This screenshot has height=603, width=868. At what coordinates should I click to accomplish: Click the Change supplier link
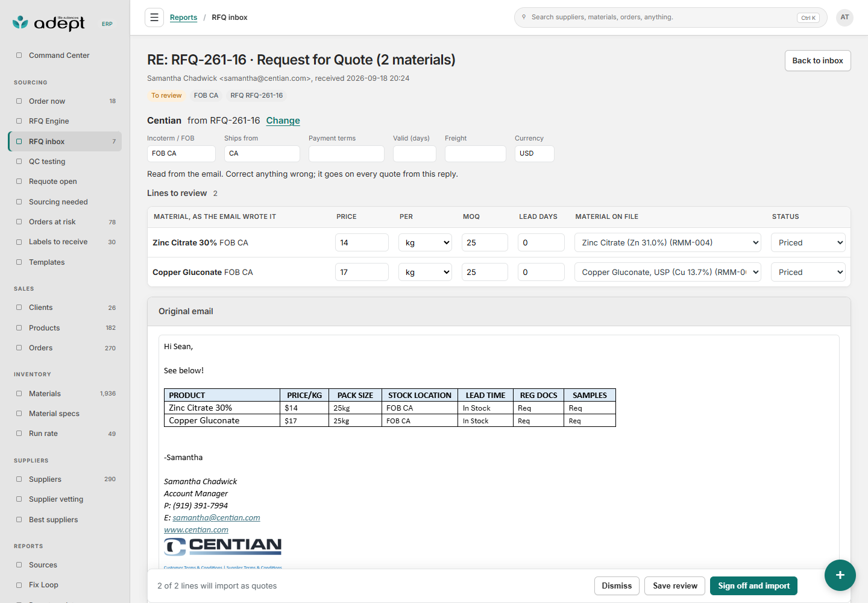click(x=283, y=121)
